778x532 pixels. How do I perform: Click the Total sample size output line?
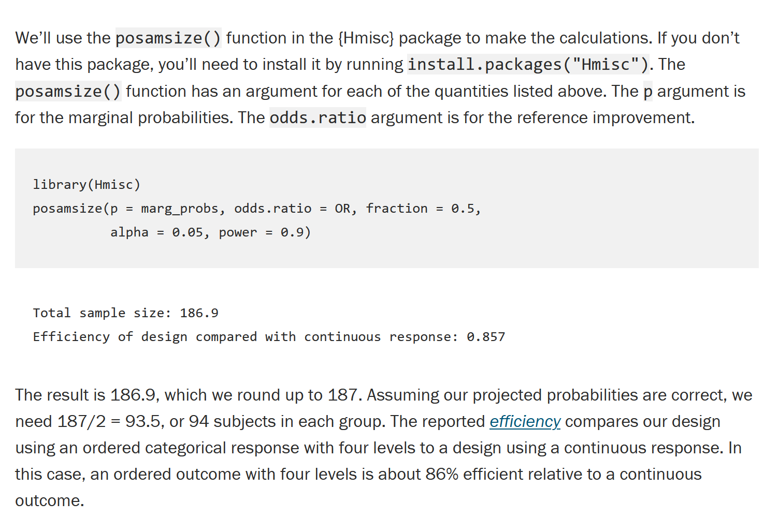(x=126, y=313)
